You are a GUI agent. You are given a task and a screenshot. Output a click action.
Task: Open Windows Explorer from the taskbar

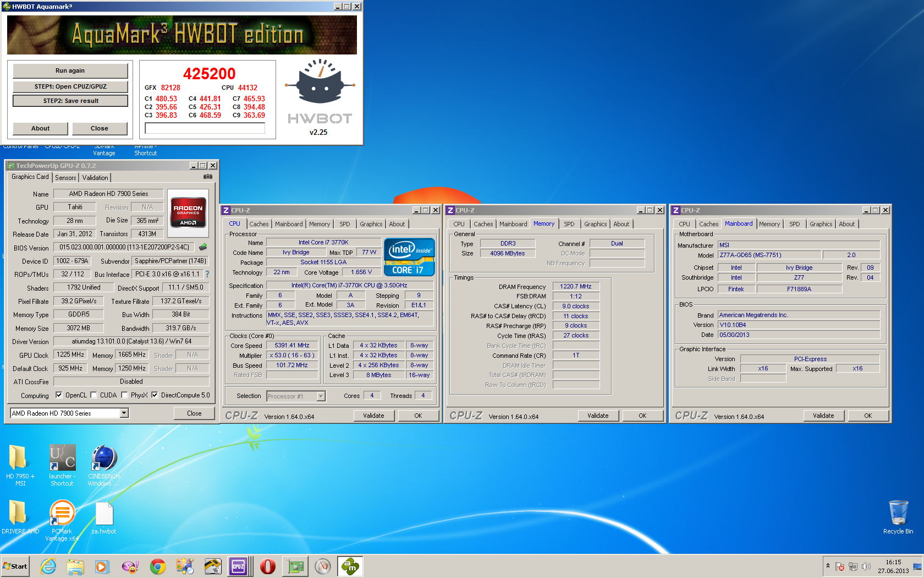[x=75, y=566]
